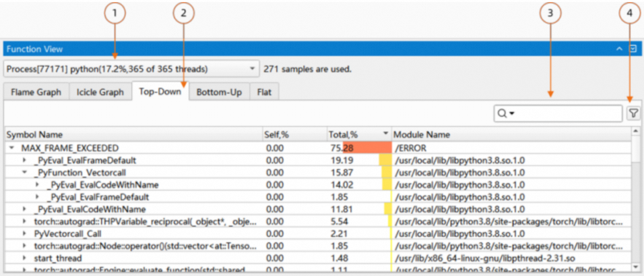This screenshot has width=644, height=276.
Task: Select the MAX_FRAME_EXCEEDED symbol name
Action: coord(70,148)
